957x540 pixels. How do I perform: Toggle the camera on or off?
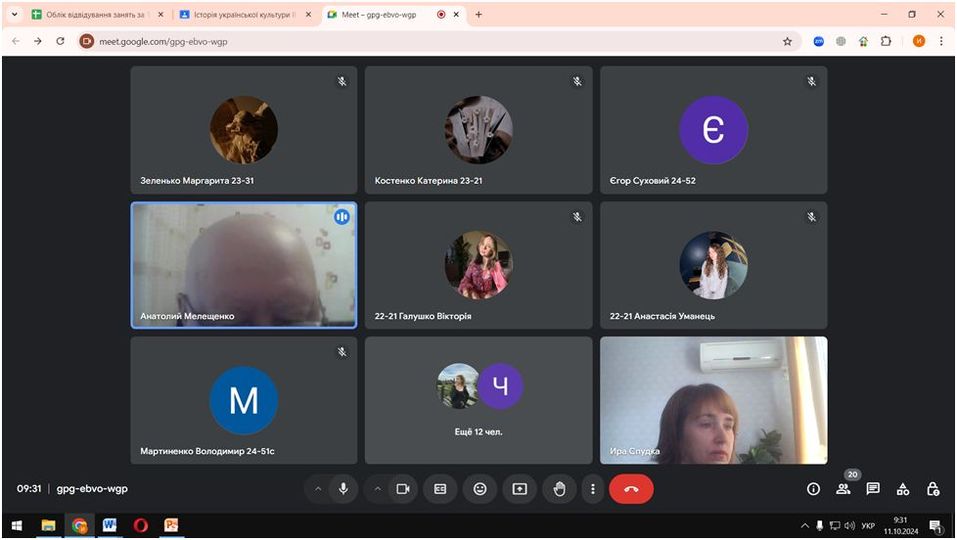click(x=403, y=489)
